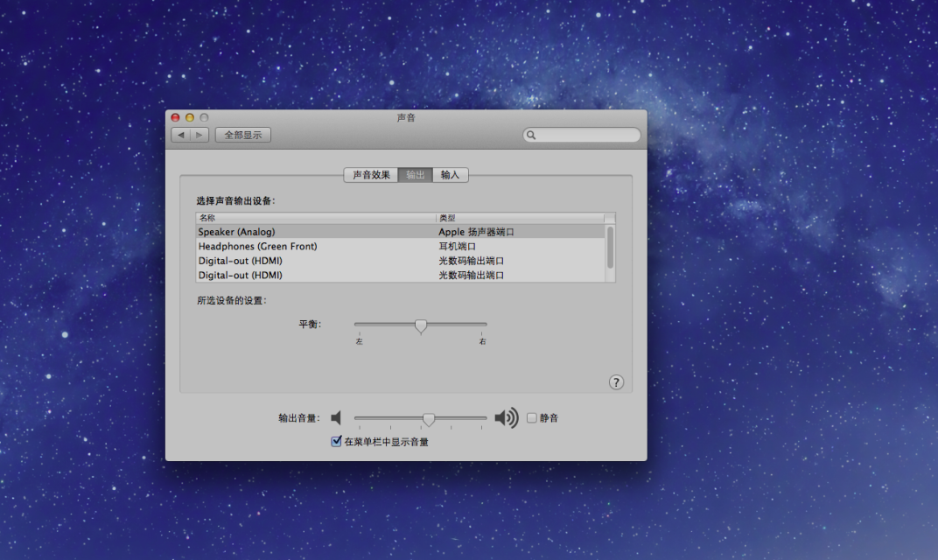Click the 平衡 balance slider knob
The width and height of the screenshot is (938, 560).
click(421, 325)
